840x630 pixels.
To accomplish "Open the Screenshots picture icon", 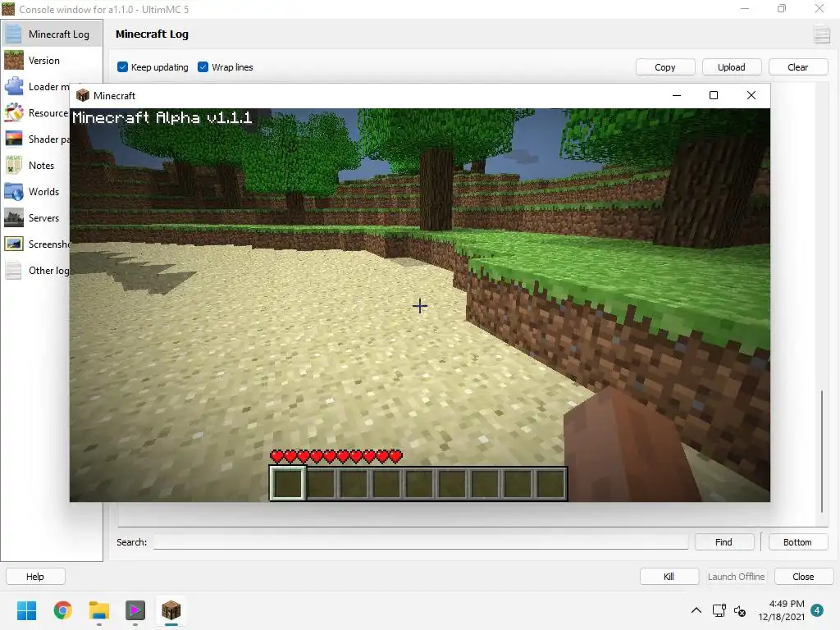I will (x=13, y=244).
